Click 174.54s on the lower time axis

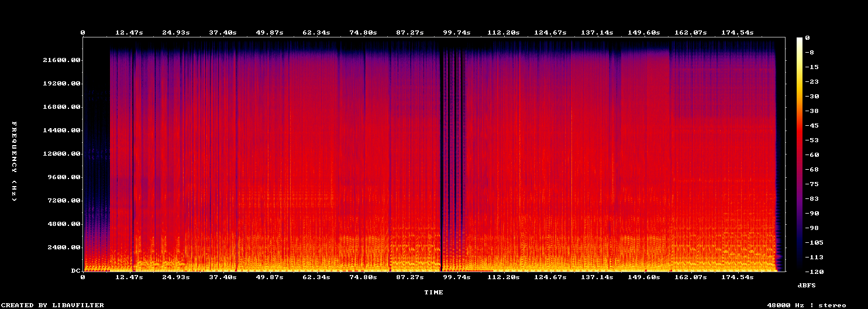[738, 277]
